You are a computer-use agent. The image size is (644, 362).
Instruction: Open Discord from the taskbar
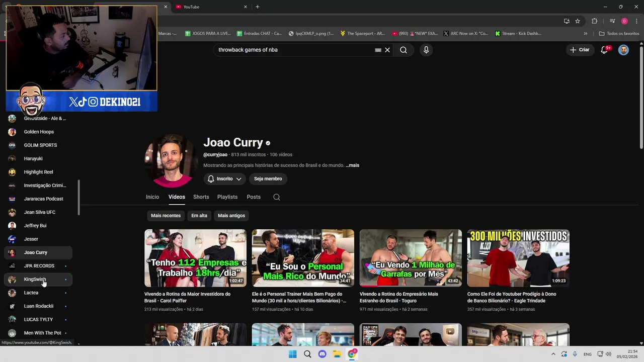(x=323, y=354)
